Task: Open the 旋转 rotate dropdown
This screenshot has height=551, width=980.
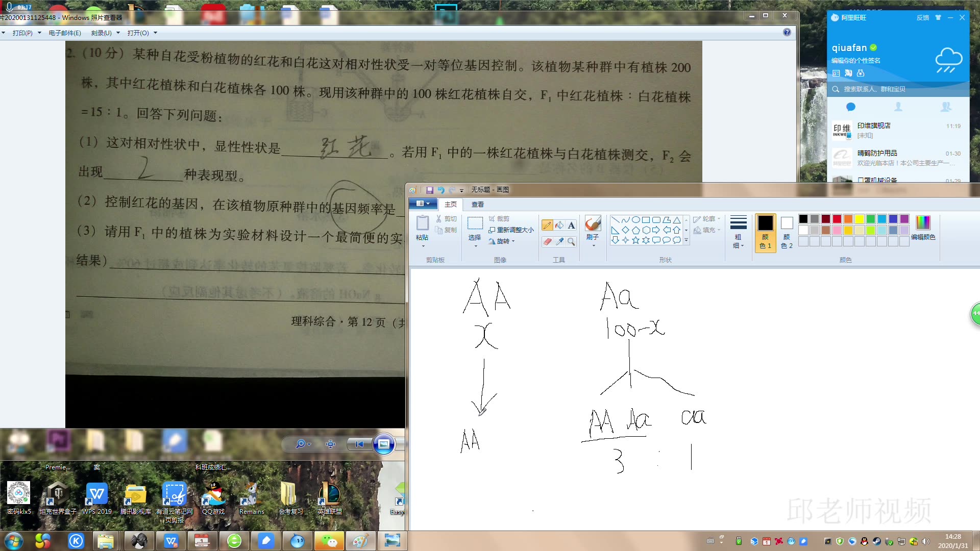Action: [x=502, y=241]
